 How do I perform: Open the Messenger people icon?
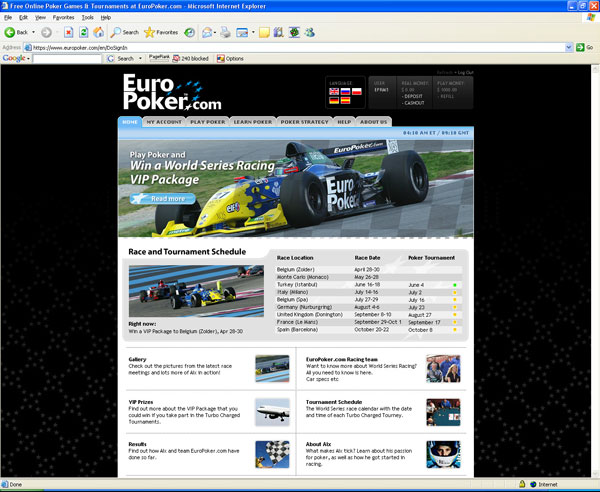point(310,33)
